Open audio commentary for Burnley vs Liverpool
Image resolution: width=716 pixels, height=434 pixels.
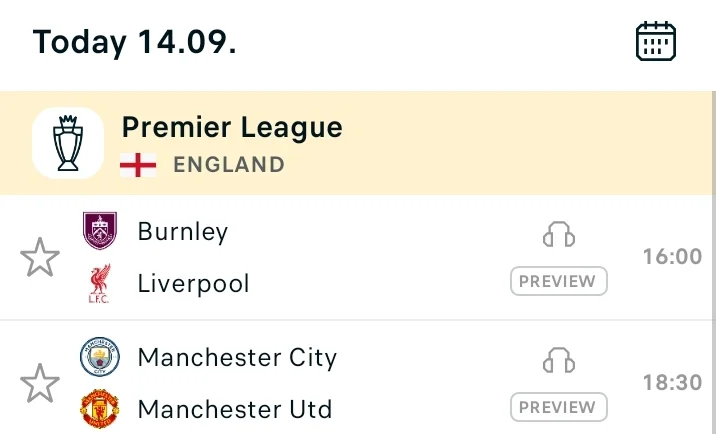point(559,234)
